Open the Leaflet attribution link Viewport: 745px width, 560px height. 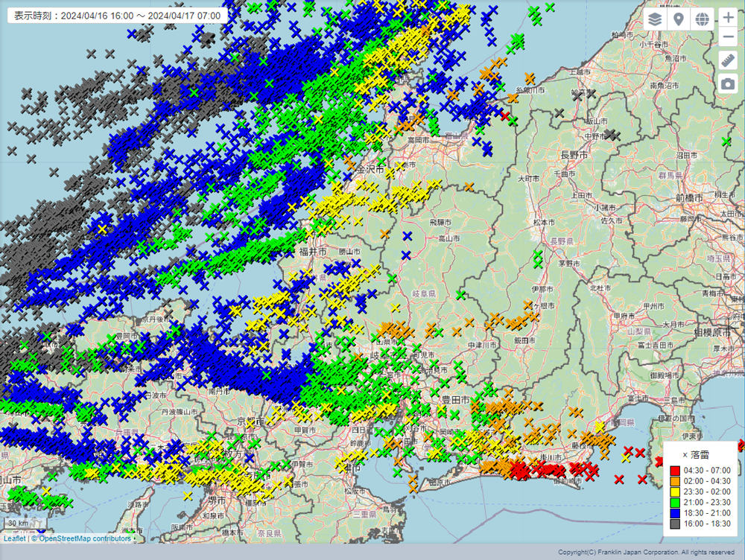(14, 538)
